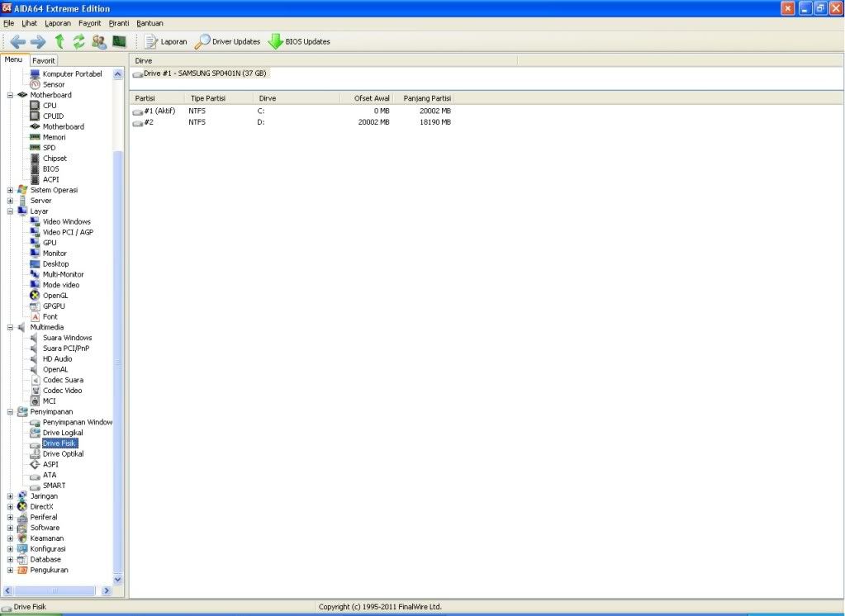The width and height of the screenshot is (845, 616).
Task: Go forward with the blue right arrow
Action: click(x=38, y=41)
